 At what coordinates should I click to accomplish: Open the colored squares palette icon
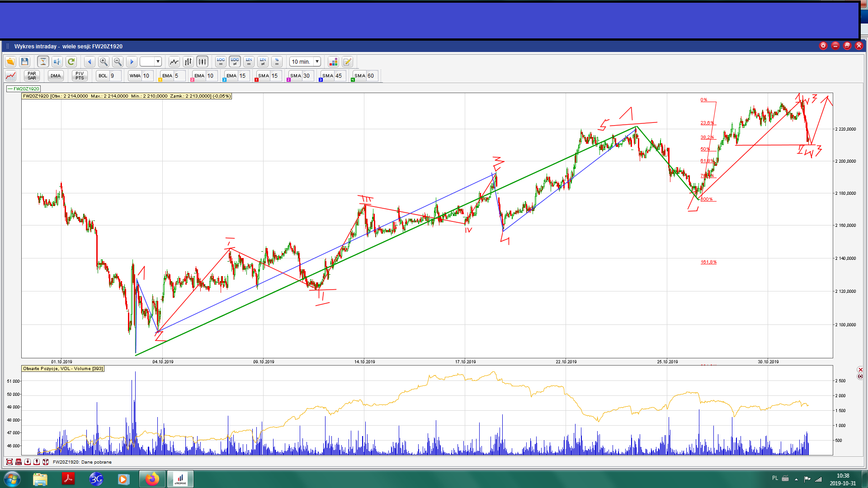pos(333,61)
